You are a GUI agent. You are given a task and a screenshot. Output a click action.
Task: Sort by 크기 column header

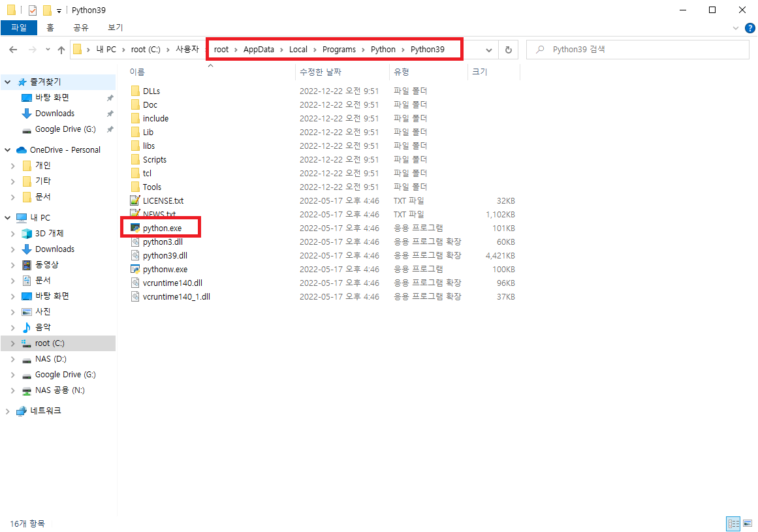click(480, 72)
